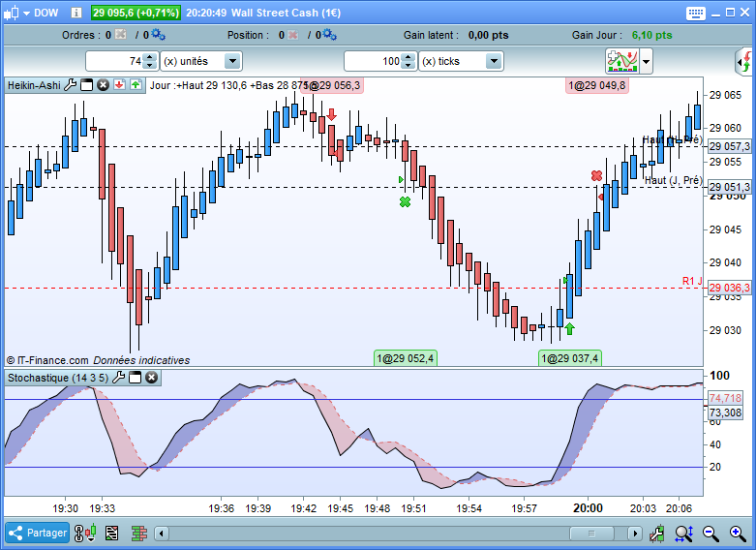756x550 pixels.
Task: Open order settings gear next to Ordres
Action: point(158,34)
